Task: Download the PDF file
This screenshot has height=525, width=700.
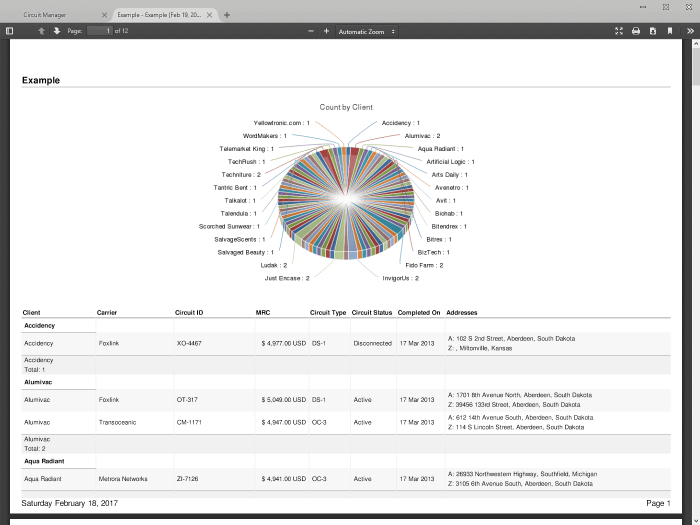Action: (x=652, y=31)
